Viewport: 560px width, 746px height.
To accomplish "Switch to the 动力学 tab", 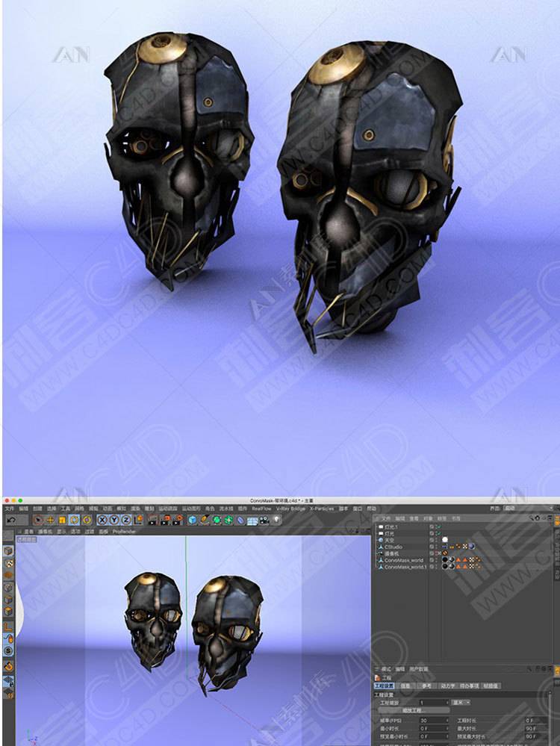I will point(448,686).
